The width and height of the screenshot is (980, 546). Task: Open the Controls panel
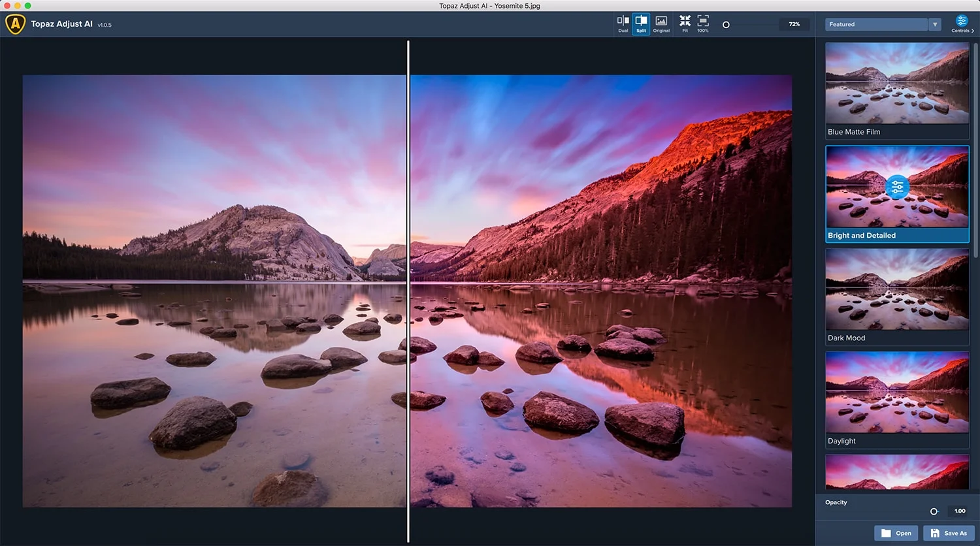(961, 24)
